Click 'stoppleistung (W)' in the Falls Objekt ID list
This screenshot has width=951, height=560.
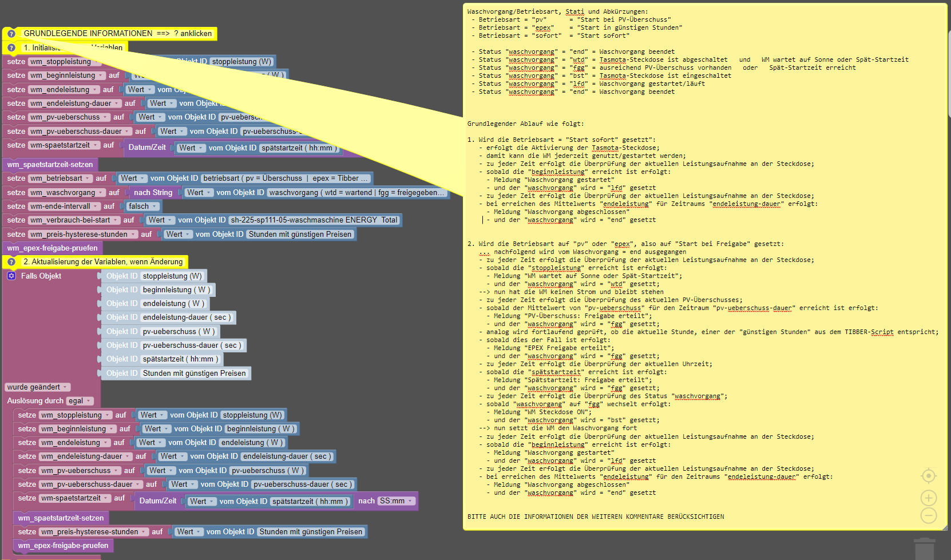pos(172,276)
